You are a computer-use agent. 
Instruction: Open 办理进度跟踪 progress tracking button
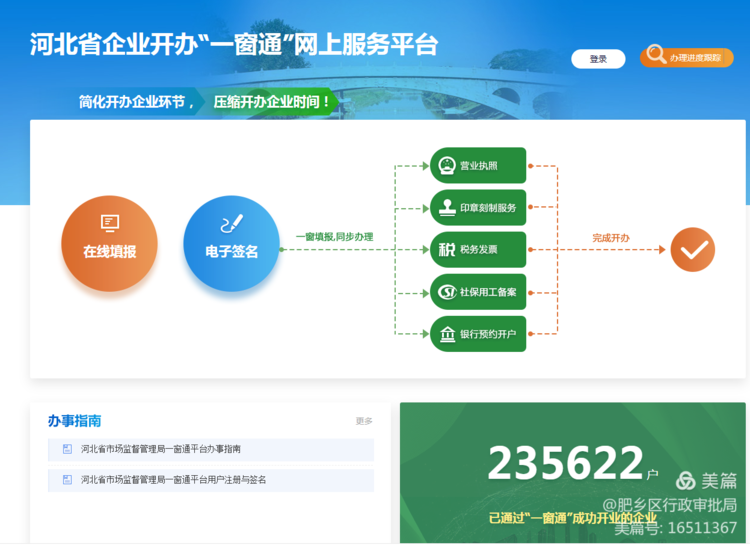(686, 57)
